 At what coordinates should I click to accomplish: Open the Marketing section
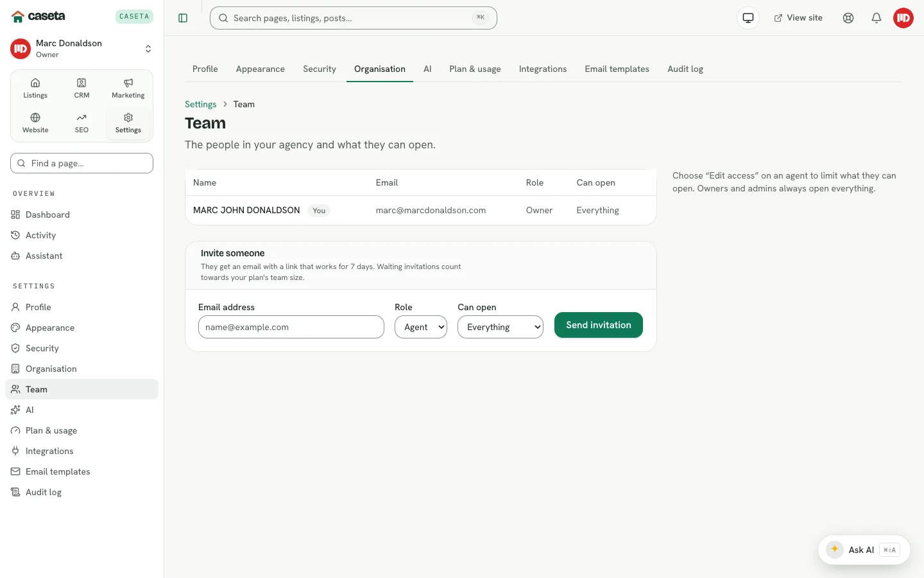click(128, 89)
